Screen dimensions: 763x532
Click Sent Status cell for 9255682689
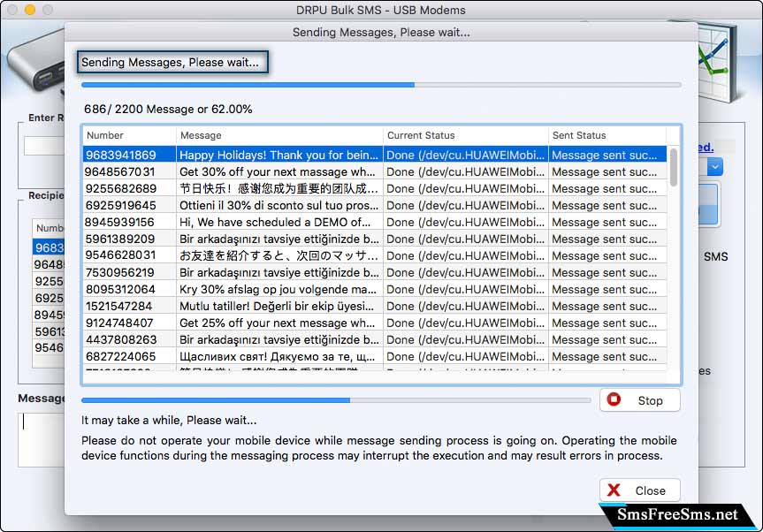[607, 188]
